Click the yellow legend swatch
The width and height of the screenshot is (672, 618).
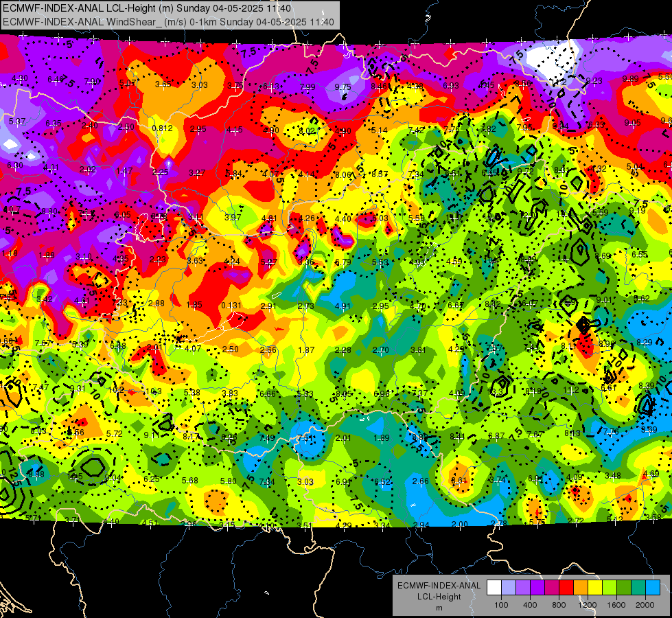(595, 588)
